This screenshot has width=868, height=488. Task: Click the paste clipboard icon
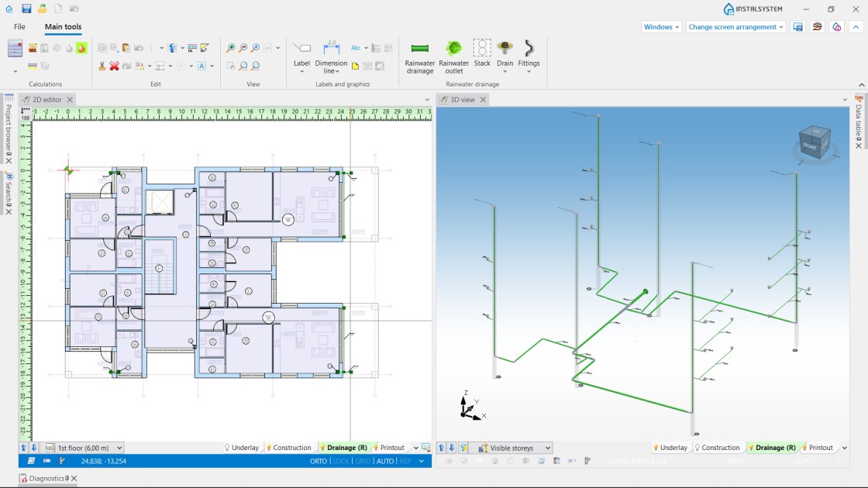[126, 48]
